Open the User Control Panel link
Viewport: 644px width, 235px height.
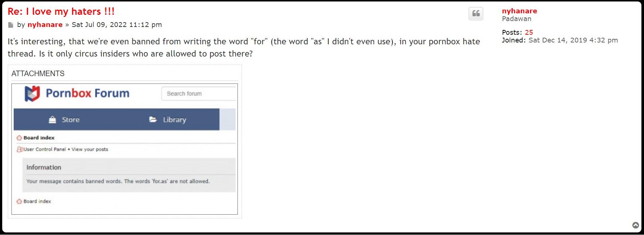point(45,149)
